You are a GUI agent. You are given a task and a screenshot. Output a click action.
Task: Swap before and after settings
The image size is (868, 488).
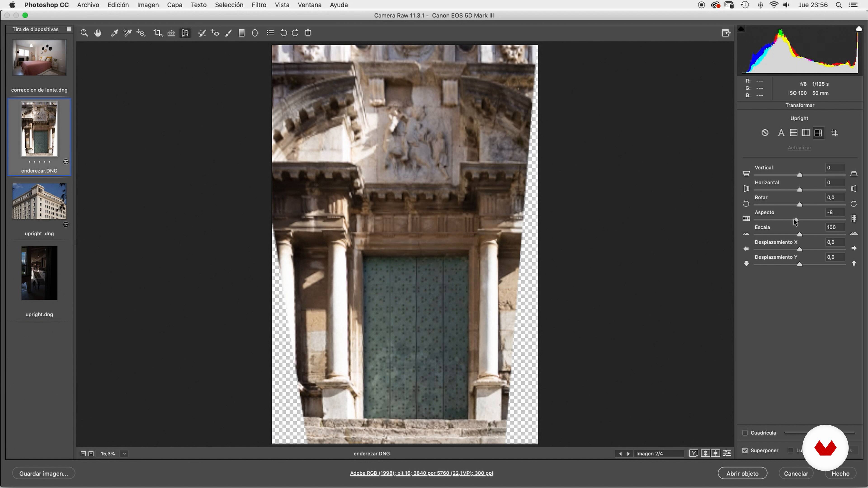point(705,454)
